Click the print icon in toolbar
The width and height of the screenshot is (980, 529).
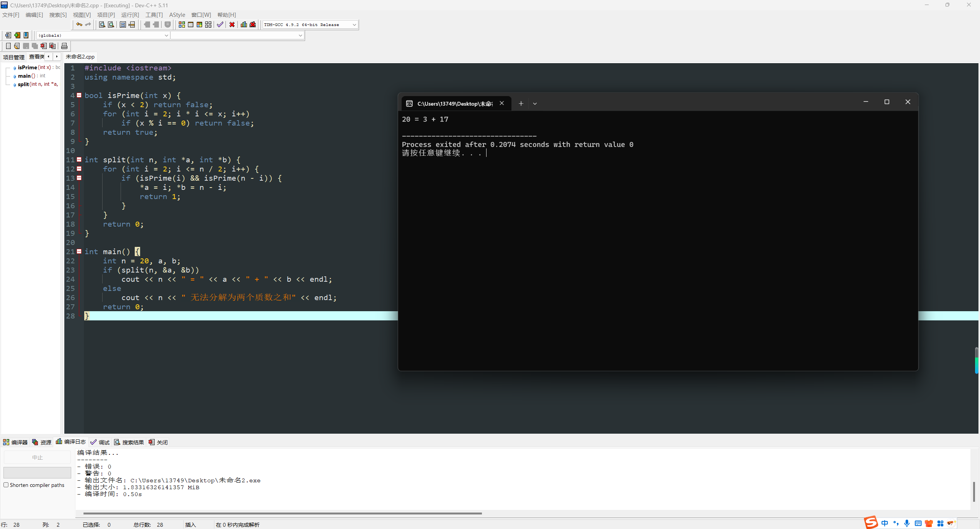click(x=64, y=46)
